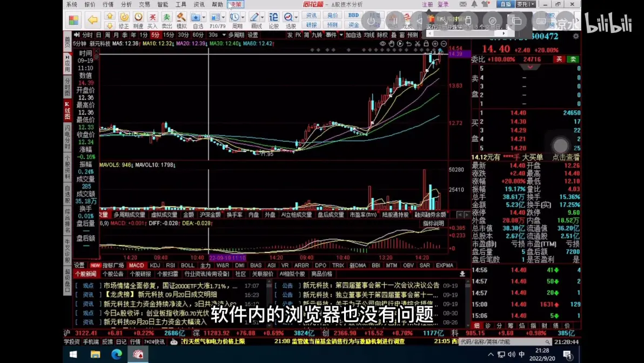Open the notification bell icon
The image size is (644, 363).
point(474,4)
